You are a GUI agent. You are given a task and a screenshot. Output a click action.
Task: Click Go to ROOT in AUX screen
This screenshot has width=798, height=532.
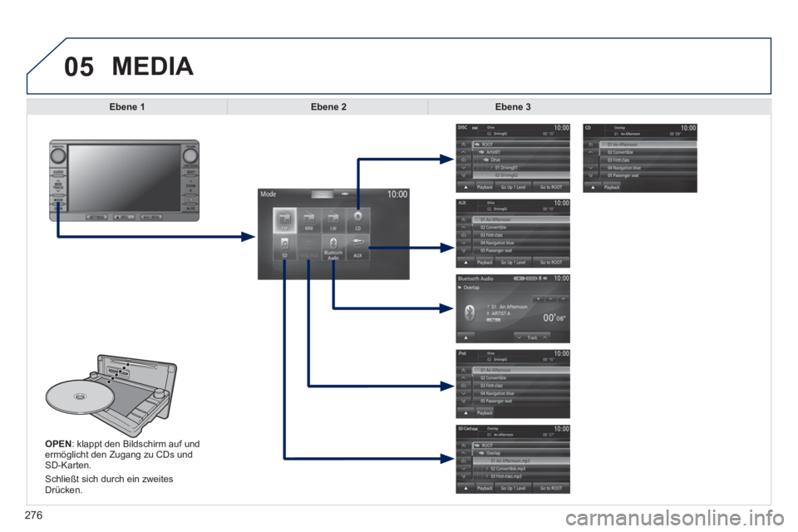[551, 262]
